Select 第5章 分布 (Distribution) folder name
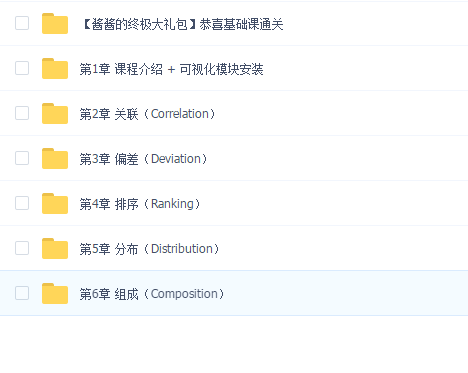This screenshot has height=373, width=468. [150, 249]
